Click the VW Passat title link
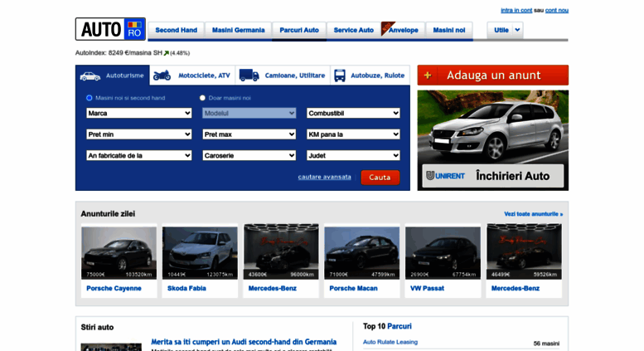This screenshot has height=351, width=644. click(427, 289)
